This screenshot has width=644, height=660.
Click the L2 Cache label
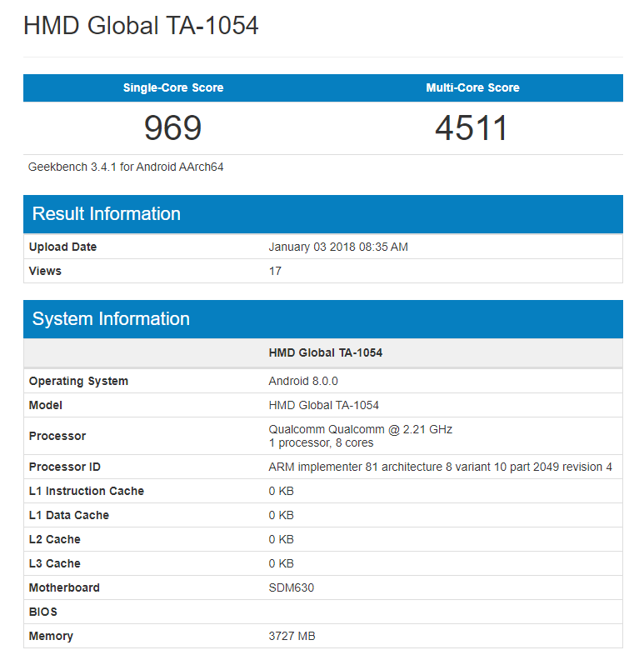point(54,539)
